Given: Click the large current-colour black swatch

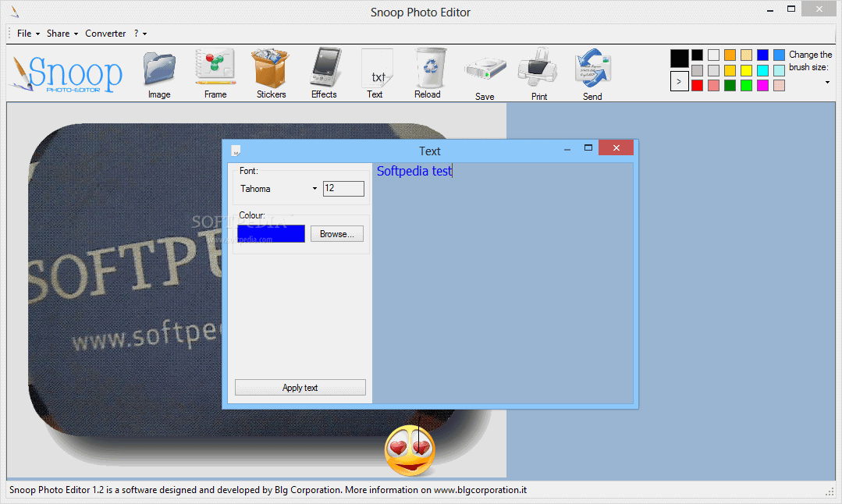Looking at the screenshot, I should pyautogui.click(x=679, y=58).
